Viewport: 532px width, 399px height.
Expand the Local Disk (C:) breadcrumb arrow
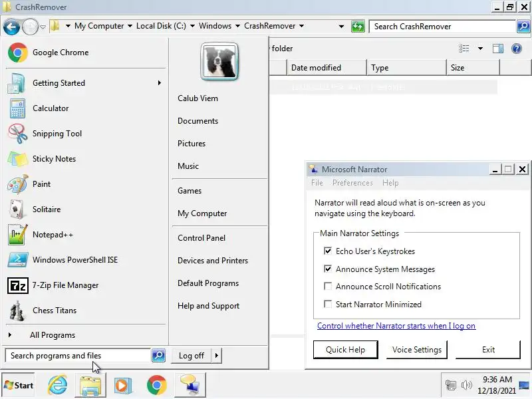tap(192, 26)
